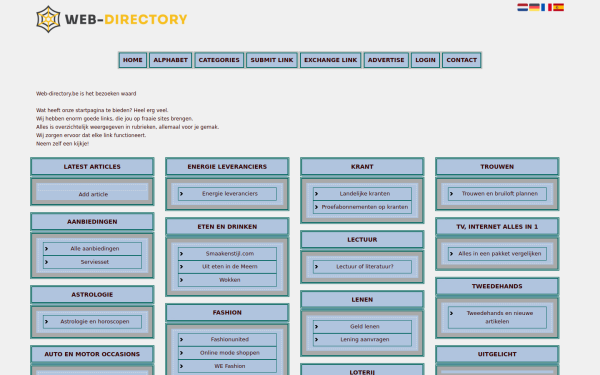
Task: Click the arrow beside Serviesset
Action: point(46,262)
